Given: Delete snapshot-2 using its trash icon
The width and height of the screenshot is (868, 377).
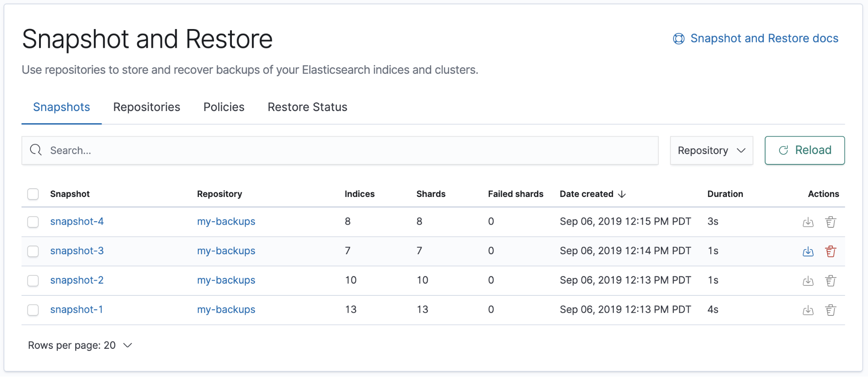Looking at the screenshot, I should 830,281.
